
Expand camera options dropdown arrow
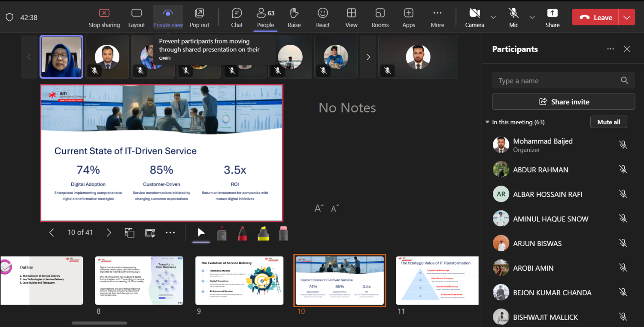pos(493,18)
